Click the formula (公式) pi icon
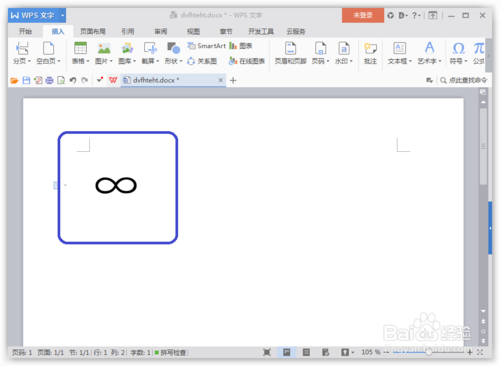Viewport: 500px width, 366px height. (479, 48)
